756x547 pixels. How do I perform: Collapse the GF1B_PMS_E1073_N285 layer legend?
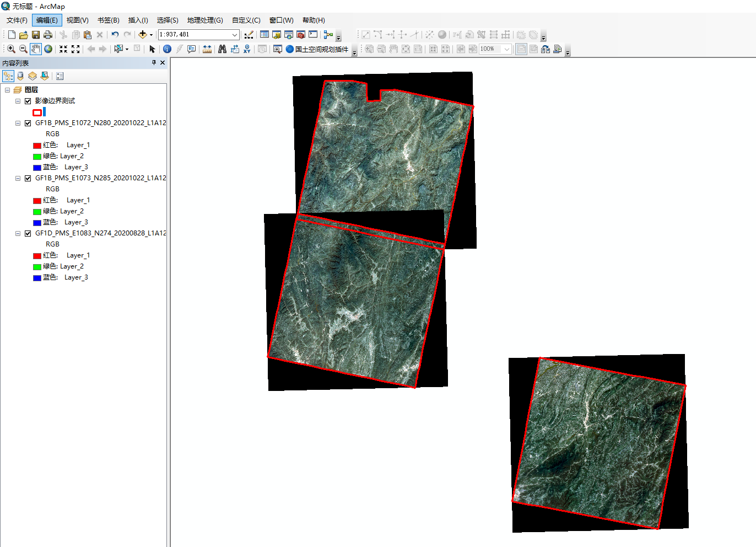click(18, 178)
